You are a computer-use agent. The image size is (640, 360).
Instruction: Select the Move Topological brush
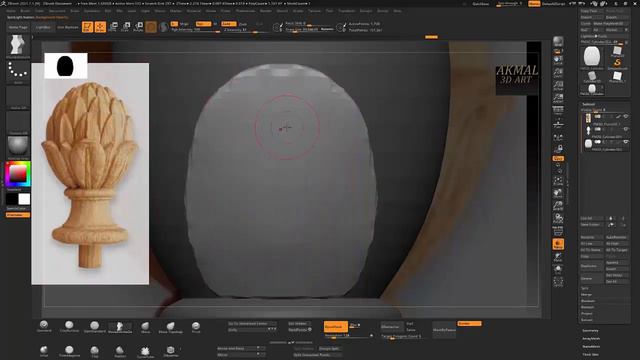[x=170, y=327]
